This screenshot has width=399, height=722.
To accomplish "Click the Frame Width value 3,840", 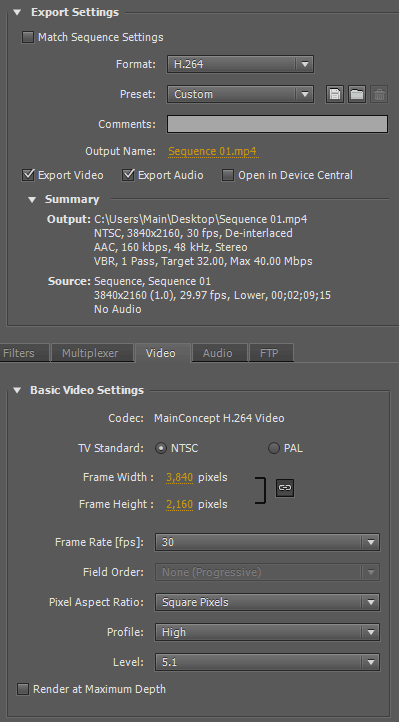I will 179,477.
